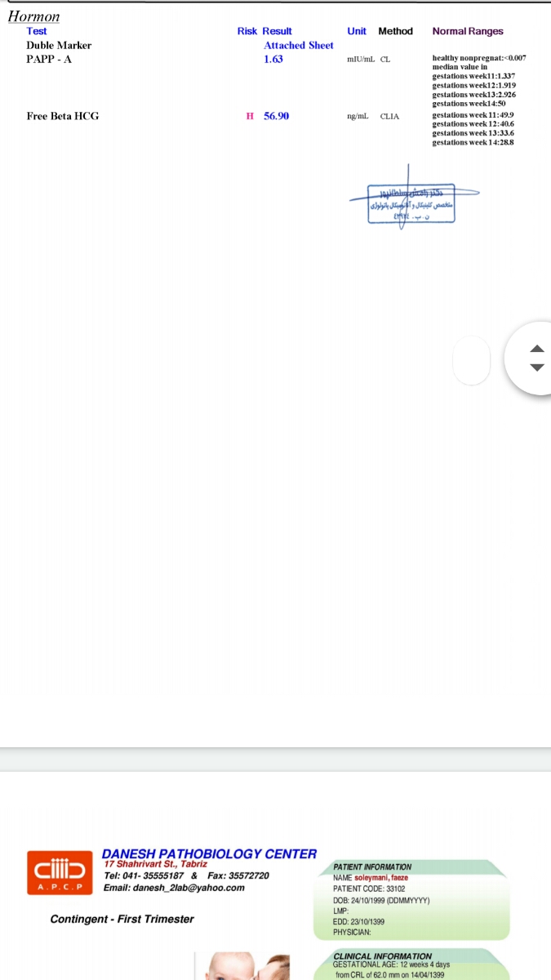Tap the empty page indicator bubble
Viewport: 551px width, 980px height.
472,359
